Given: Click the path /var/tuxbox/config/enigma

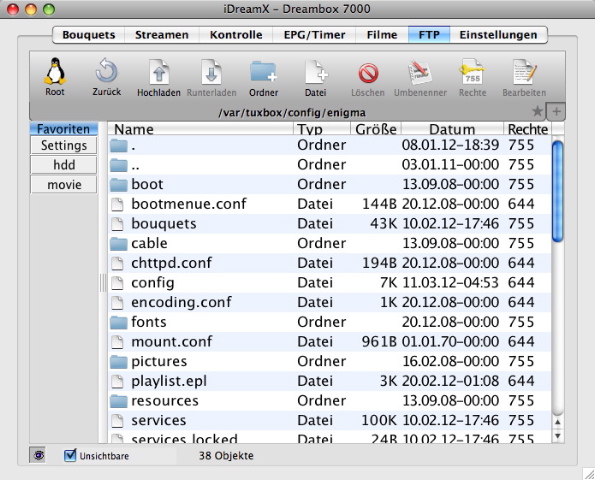Looking at the screenshot, I should (x=292, y=113).
